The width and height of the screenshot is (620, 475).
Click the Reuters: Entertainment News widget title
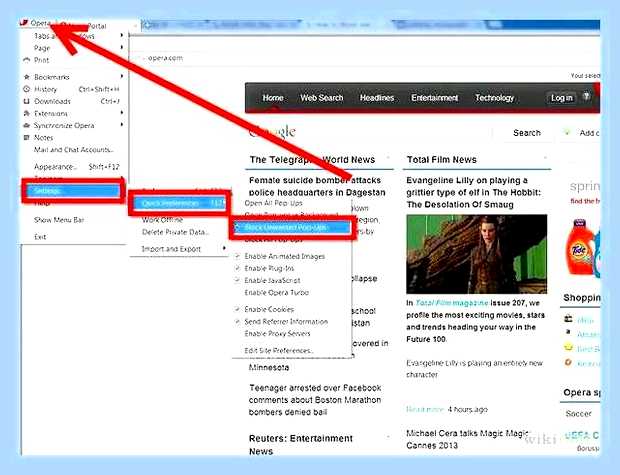coord(301,445)
